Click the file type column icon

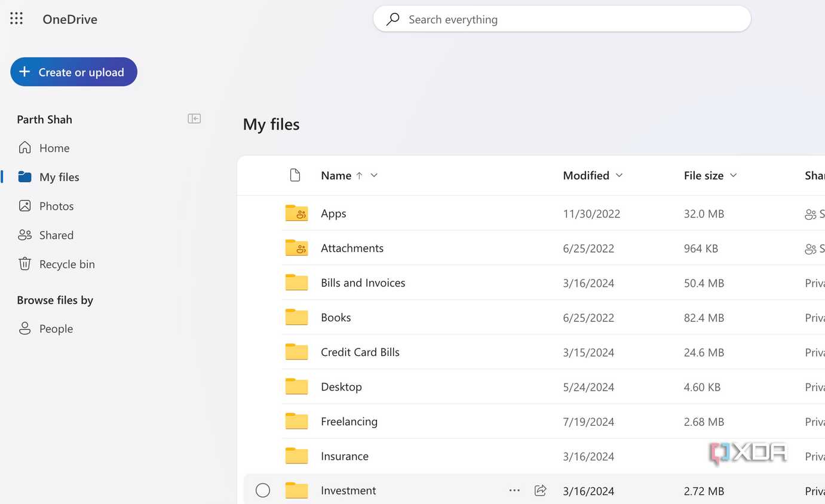coord(295,175)
